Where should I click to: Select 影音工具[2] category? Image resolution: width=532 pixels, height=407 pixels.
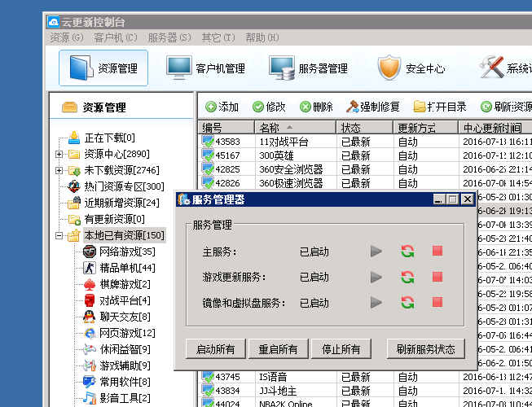(125, 398)
